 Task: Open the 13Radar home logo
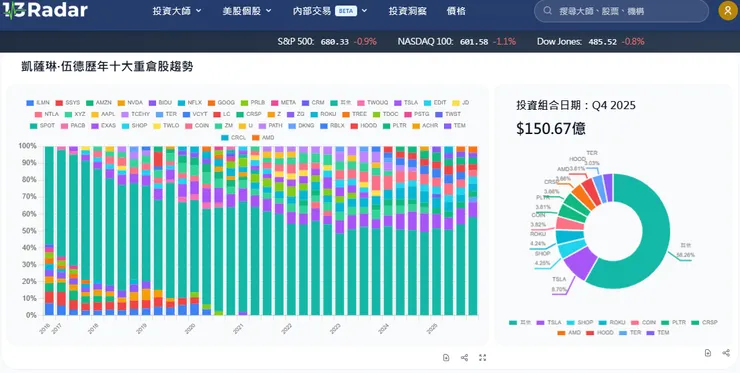click(45, 10)
